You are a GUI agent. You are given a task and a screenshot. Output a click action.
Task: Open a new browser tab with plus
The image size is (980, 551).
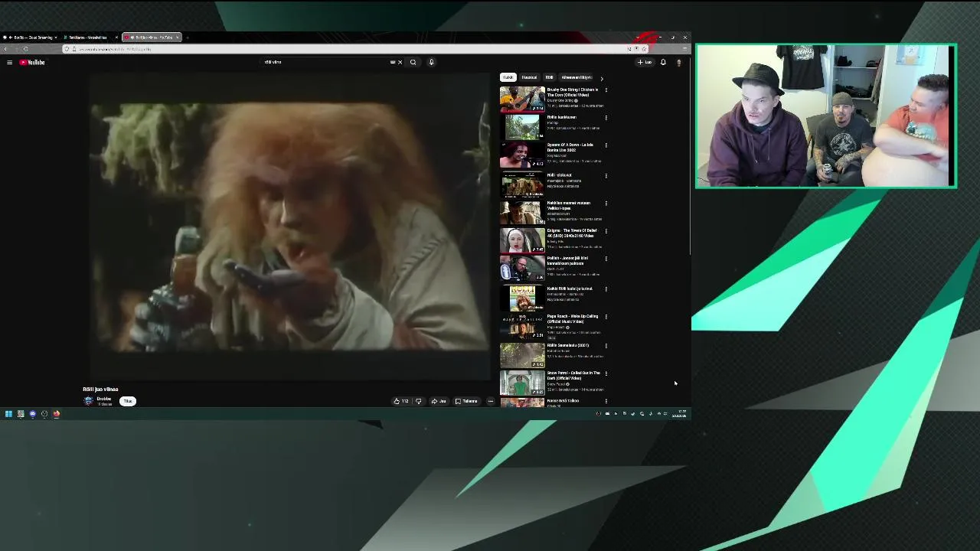pos(187,37)
